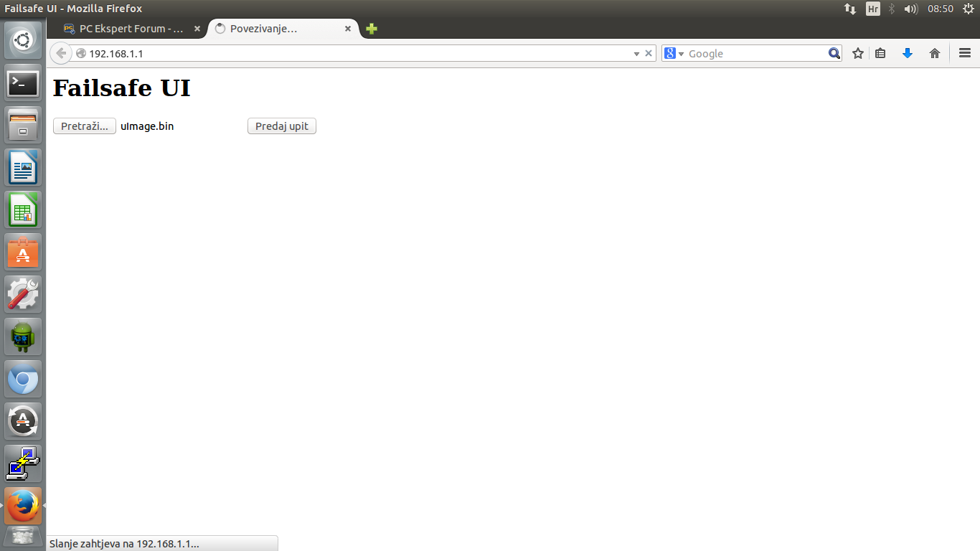The height and width of the screenshot is (551, 980).
Task: Close the PC Ekspert Forum tab
Action: (x=197, y=29)
